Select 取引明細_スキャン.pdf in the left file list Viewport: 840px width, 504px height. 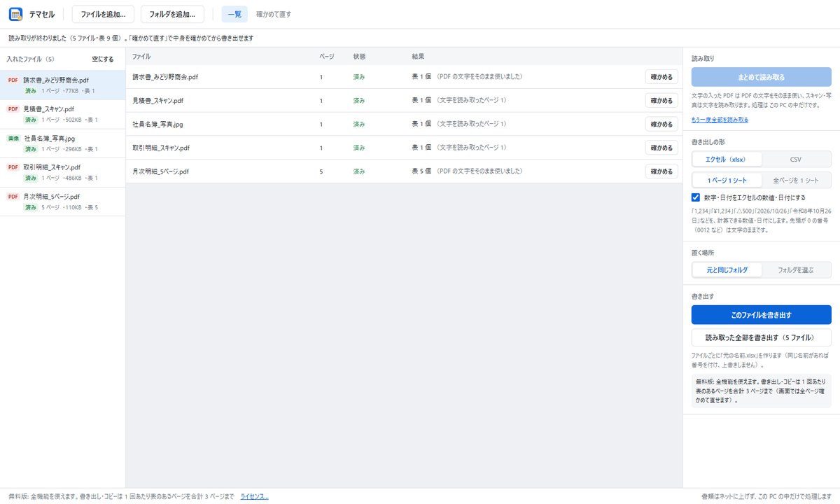click(63, 173)
